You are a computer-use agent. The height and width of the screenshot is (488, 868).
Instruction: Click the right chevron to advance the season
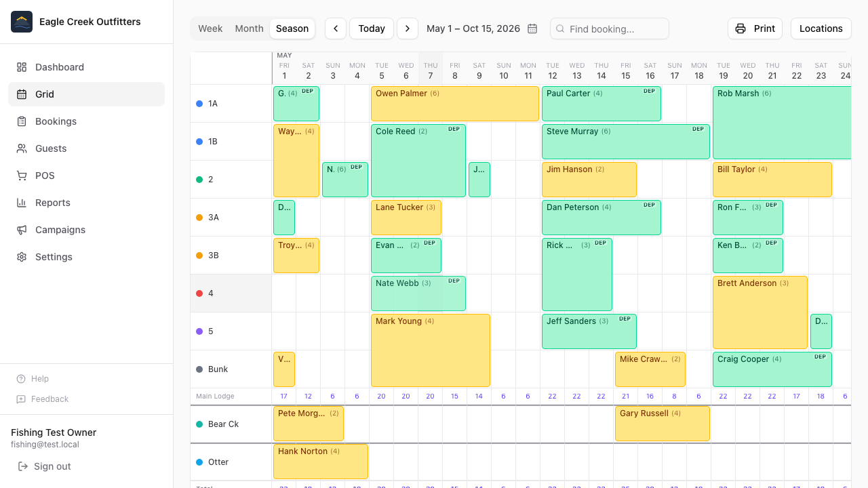coord(408,28)
